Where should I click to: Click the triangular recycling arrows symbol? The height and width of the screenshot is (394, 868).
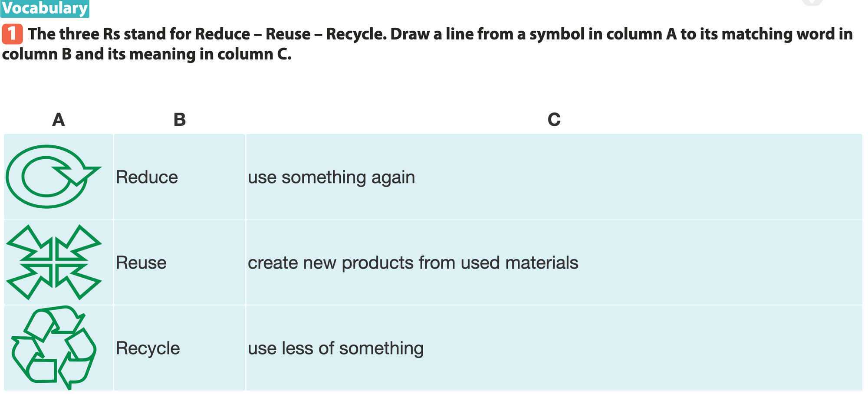click(x=53, y=348)
